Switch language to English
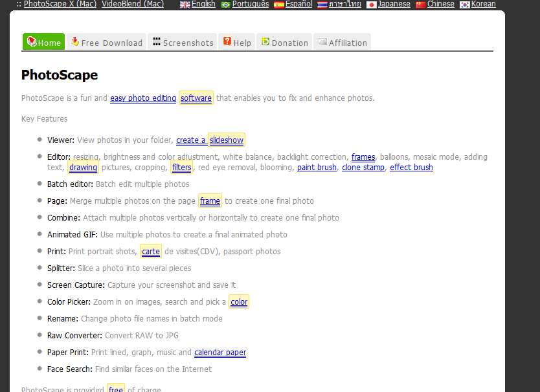Viewport: 540px width, 392px height. (x=203, y=4)
